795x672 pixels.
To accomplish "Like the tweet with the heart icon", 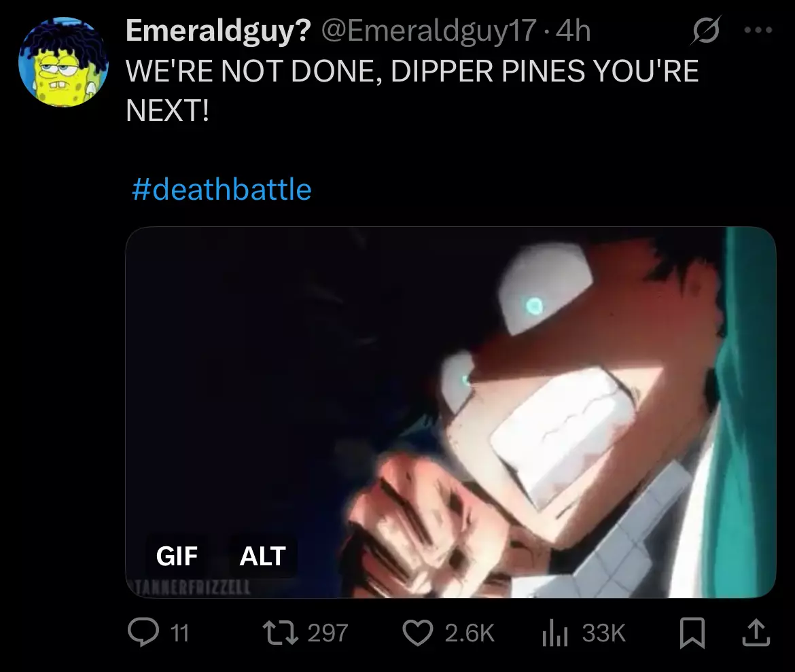I will pos(418,633).
